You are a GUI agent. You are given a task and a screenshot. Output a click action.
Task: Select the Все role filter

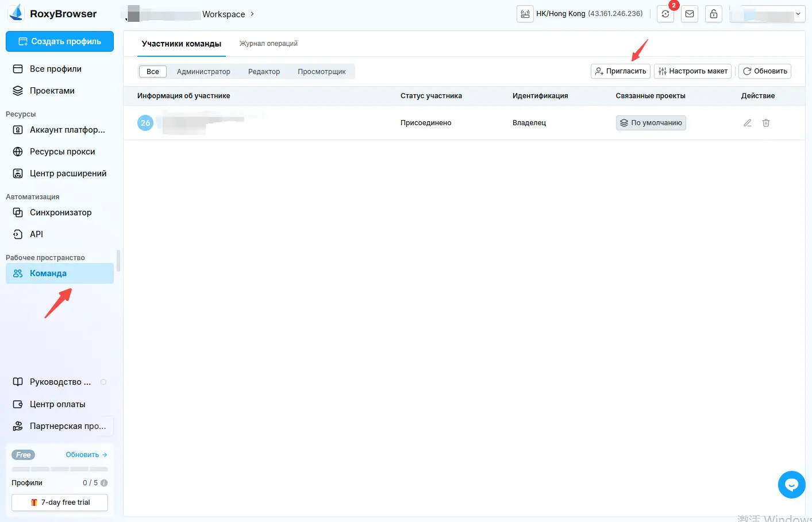coord(152,72)
